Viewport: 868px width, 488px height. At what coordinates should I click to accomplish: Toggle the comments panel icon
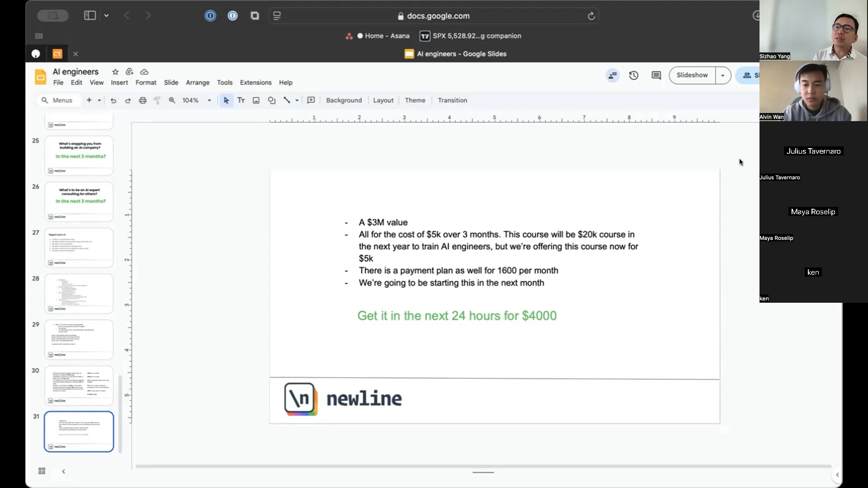pyautogui.click(x=656, y=75)
